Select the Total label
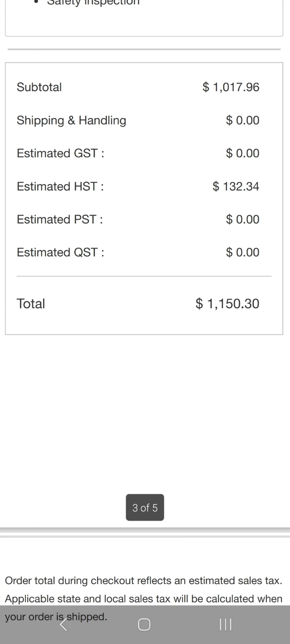This screenshot has height=644, width=290. pyautogui.click(x=31, y=304)
